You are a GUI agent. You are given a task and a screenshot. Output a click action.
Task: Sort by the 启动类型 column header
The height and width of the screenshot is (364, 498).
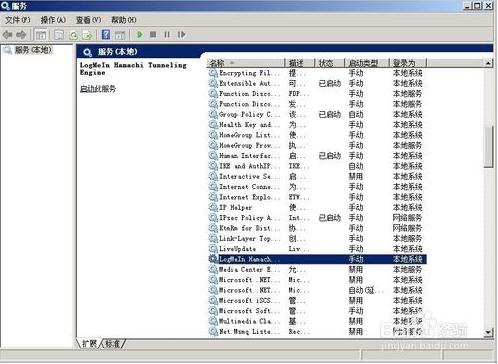click(367, 63)
